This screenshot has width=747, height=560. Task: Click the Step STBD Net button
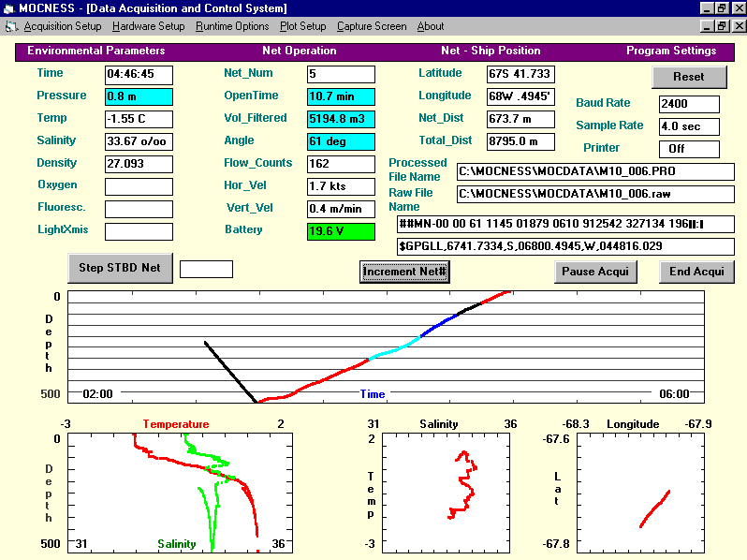click(120, 268)
